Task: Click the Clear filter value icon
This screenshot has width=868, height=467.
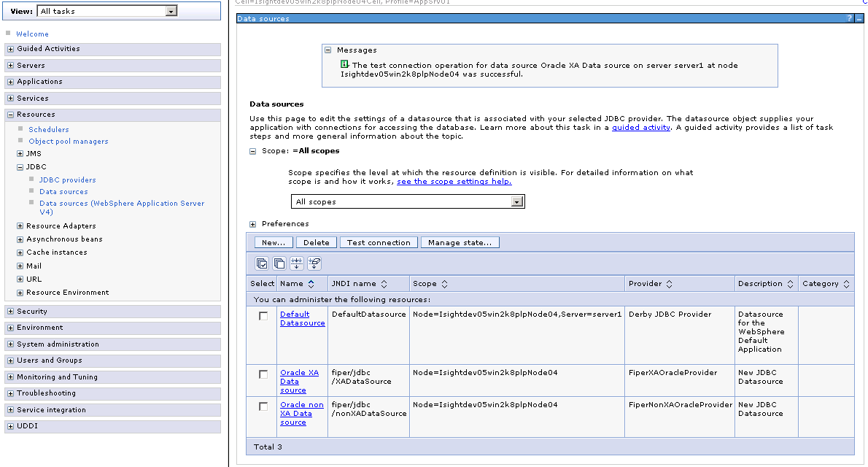Action: tap(314, 263)
